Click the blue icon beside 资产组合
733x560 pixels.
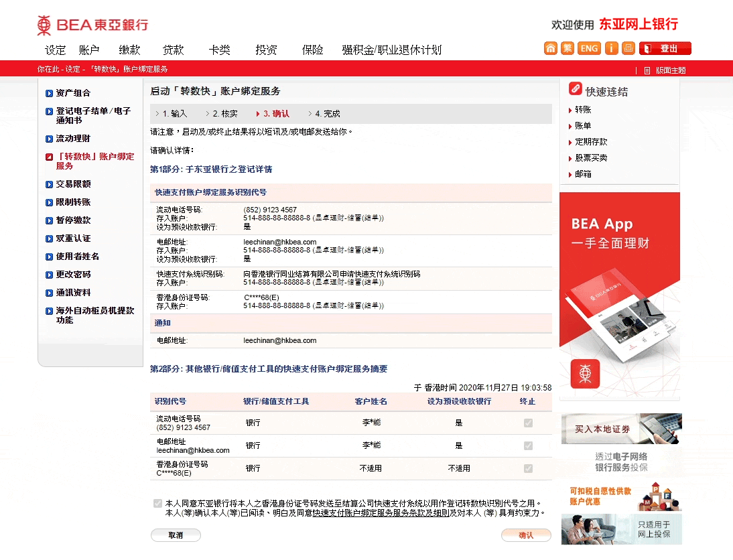pos(49,94)
